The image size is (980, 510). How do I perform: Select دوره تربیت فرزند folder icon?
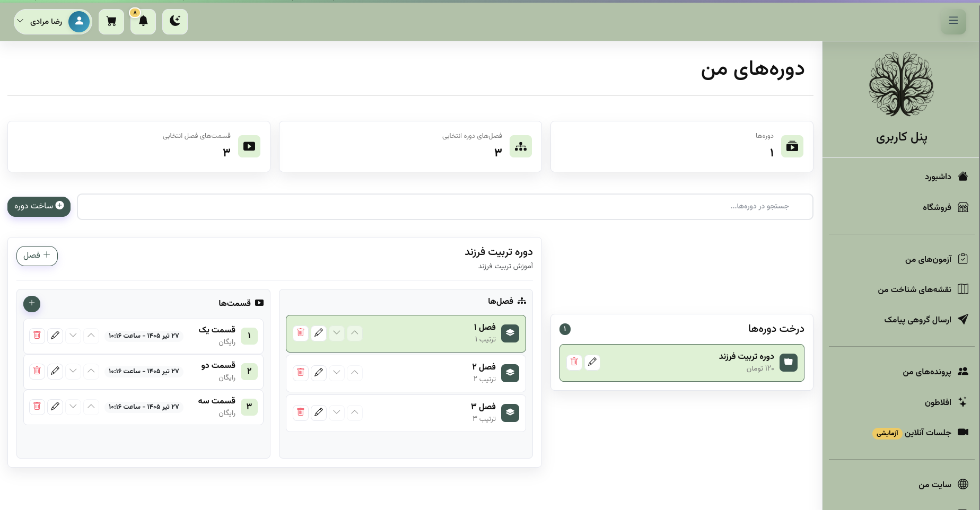pos(789,362)
